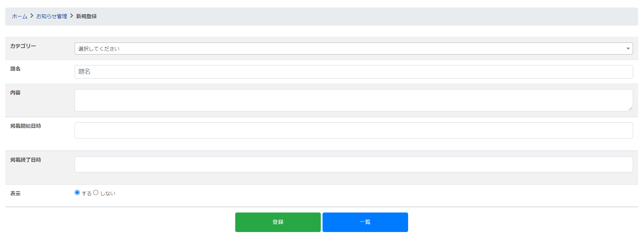Click inside the 内容 text area
Image resolution: width=644 pixels, height=243 pixels.
353,100
